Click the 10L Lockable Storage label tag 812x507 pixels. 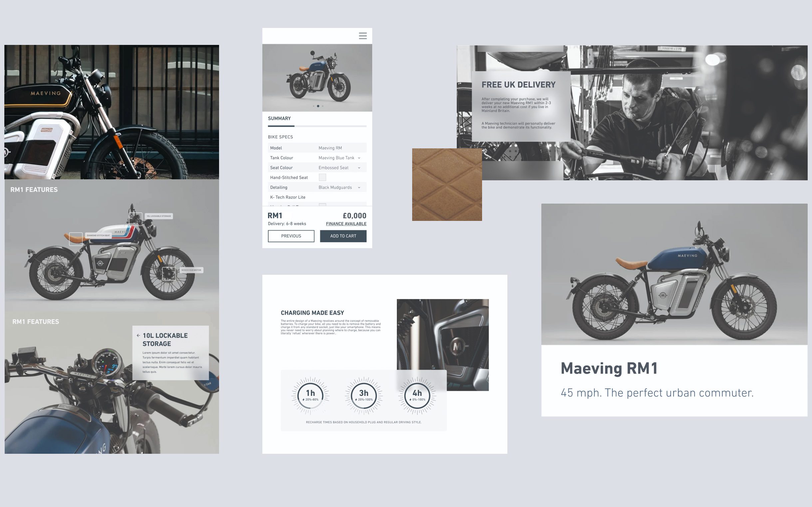(159, 216)
